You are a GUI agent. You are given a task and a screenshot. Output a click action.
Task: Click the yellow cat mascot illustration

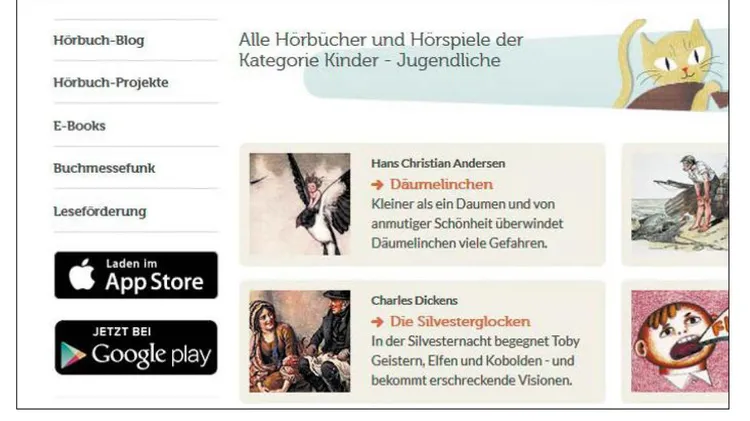coord(671,65)
